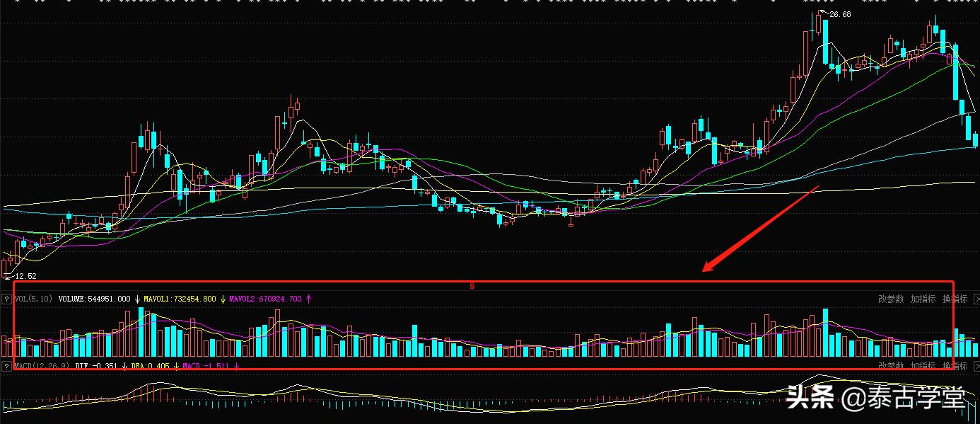Open help icon for VOL indicator
The width and height of the screenshot is (980, 424).
tap(6, 299)
